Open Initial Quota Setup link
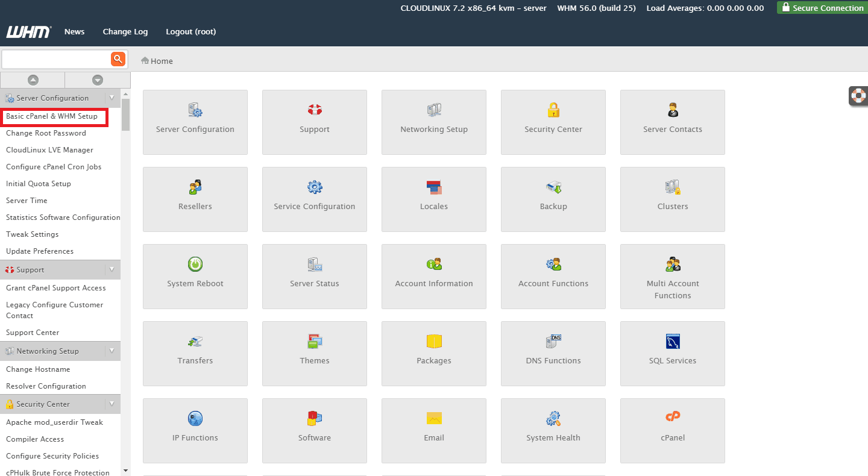The width and height of the screenshot is (868, 476). point(39,184)
